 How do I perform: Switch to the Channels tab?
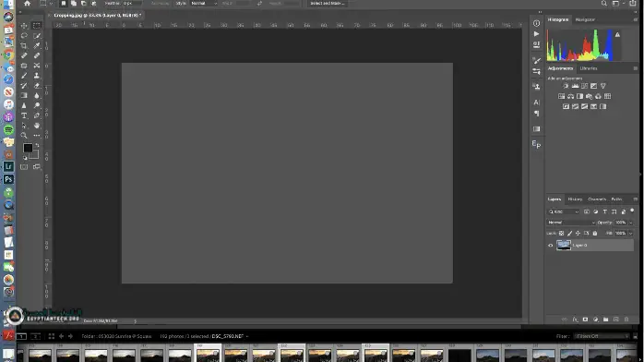coord(597,199)
